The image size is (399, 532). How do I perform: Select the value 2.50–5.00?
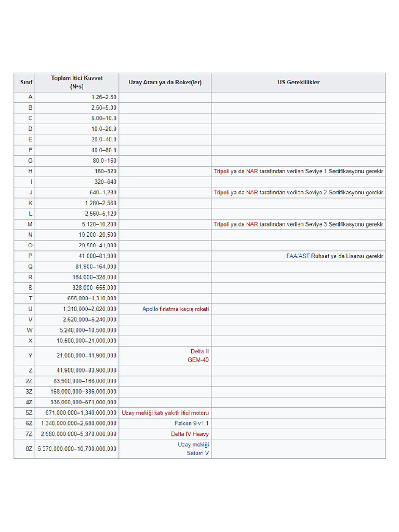point(104,108)
